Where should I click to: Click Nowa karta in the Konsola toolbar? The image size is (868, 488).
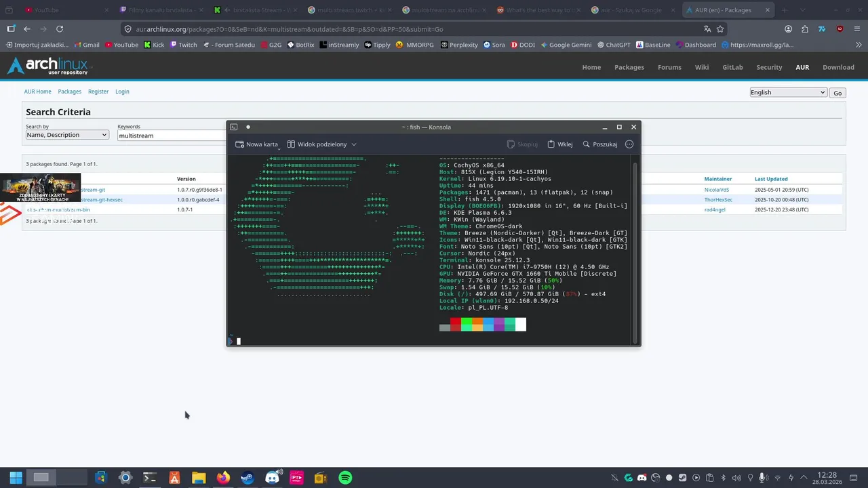tap(256, 144)
